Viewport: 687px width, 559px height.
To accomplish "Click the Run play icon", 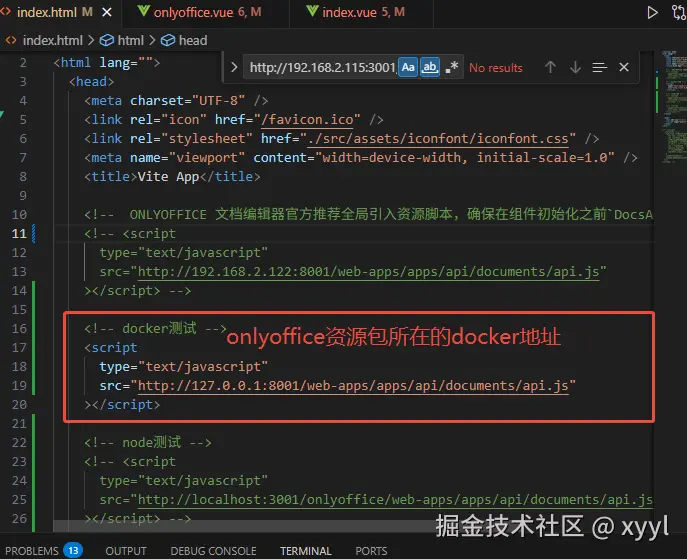I will [652, 12].
